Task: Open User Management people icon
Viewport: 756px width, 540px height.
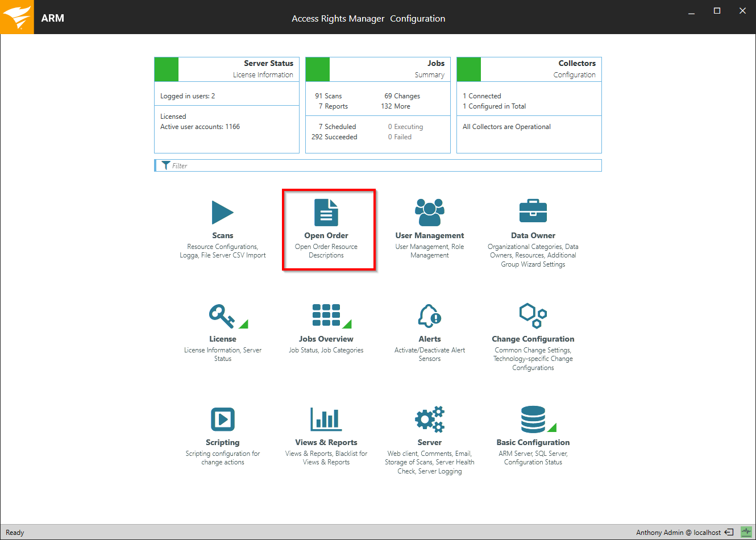Action: pyautogui.click(x=430, y=213)
